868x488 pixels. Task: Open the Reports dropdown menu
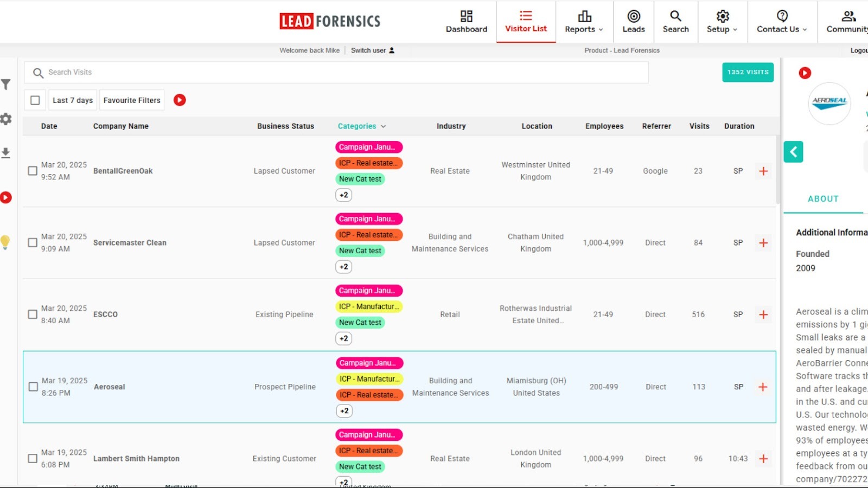[584, 22]
